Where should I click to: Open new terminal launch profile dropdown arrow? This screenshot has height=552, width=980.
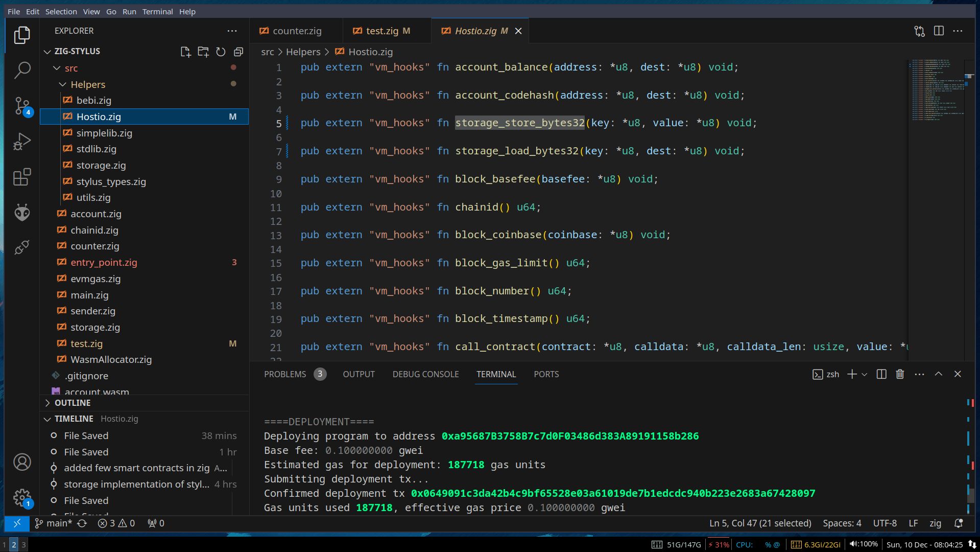pyautogui.click(x=864, y=374)
